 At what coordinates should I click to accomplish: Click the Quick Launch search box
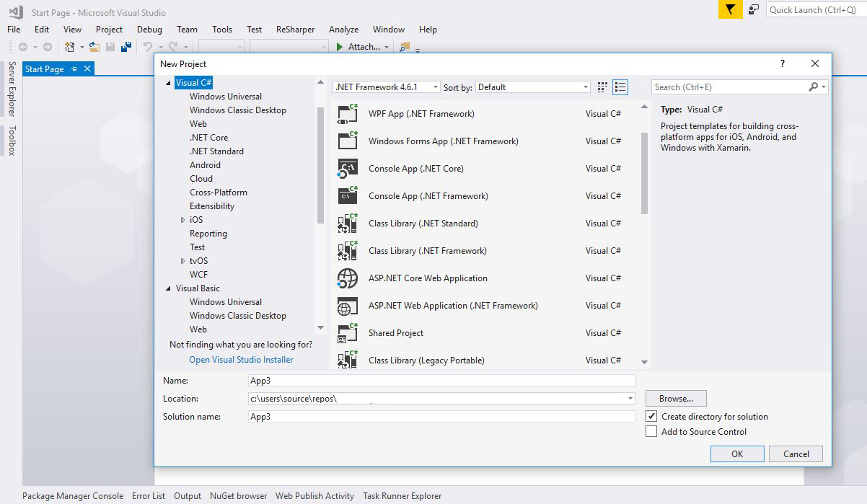815,9
